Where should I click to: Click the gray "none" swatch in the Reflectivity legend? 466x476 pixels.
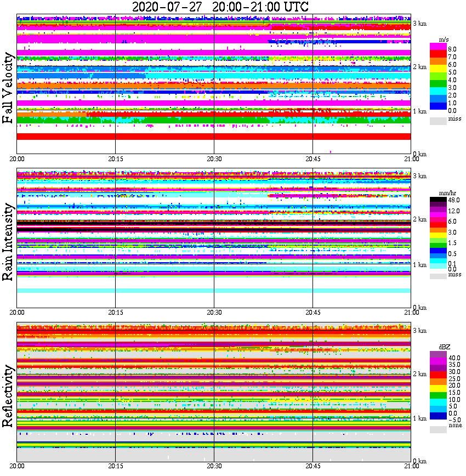pyautogui.click(x=439, y=429)
